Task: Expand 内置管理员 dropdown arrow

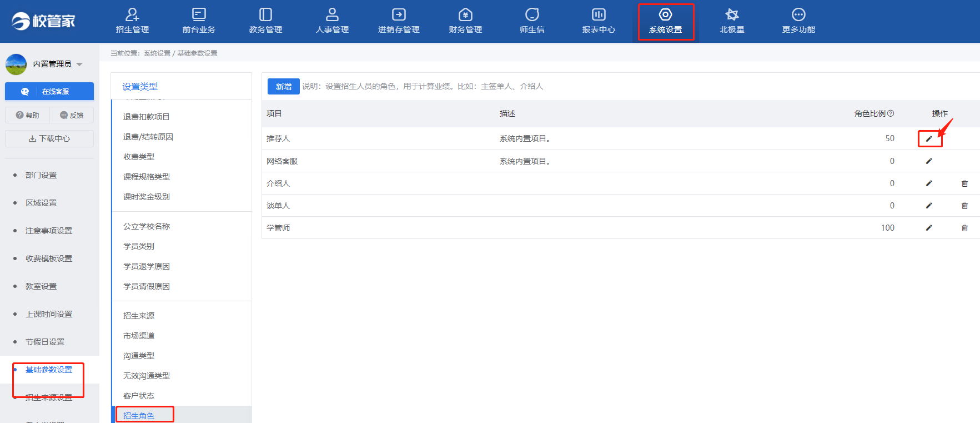Action: (x=79, y=64)
